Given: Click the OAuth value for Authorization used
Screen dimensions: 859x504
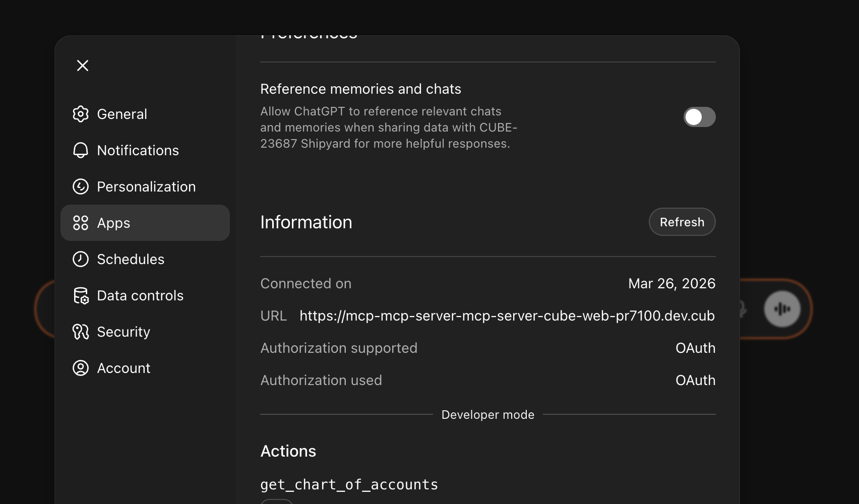Looking at the screenshot, I should pos(695,380).
